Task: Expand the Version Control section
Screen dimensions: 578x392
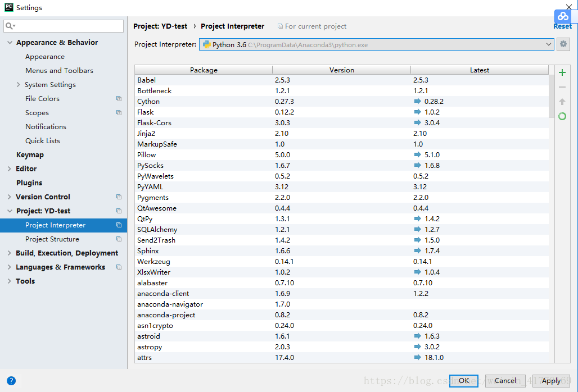Action: (x=10, y=197)
